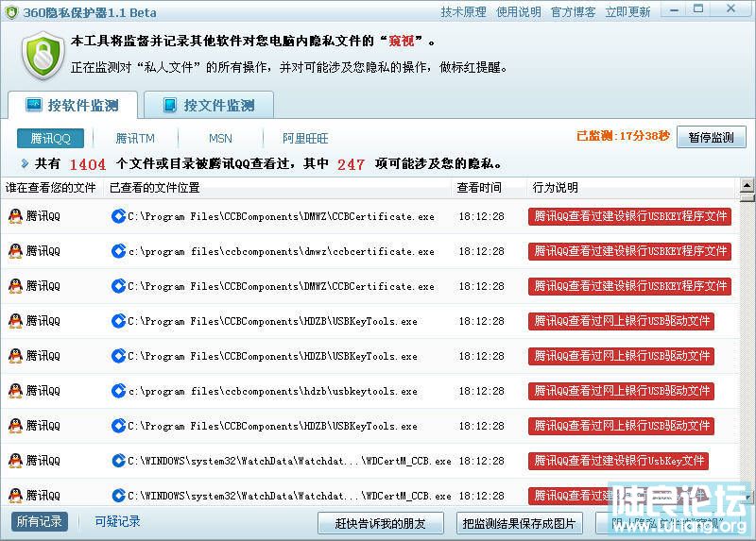Click the scrollbar up arrow in results list
Viewport: 756px width, 541px height.
(747, 183)
